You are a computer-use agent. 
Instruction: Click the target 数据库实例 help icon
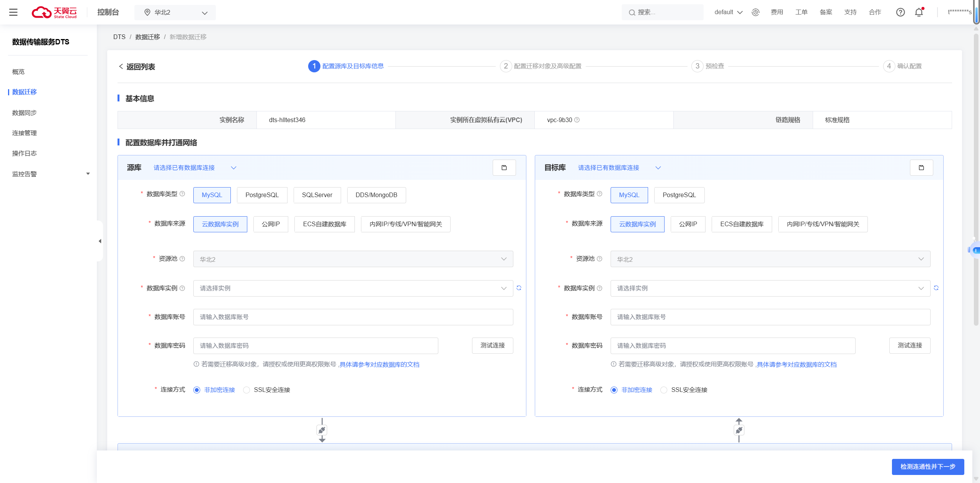(599, 288)
